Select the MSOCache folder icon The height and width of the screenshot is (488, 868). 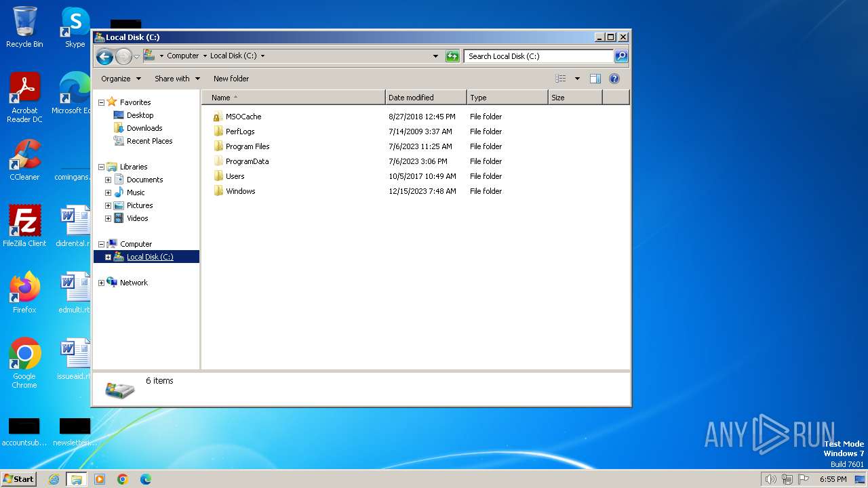pyautogui.click(x=218, y=117)
